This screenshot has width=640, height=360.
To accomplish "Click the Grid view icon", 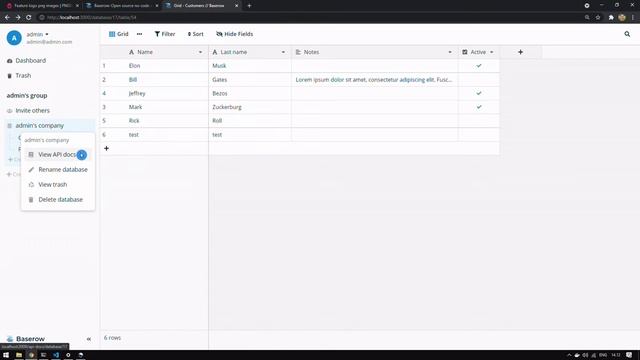I will tap(112, 34).
